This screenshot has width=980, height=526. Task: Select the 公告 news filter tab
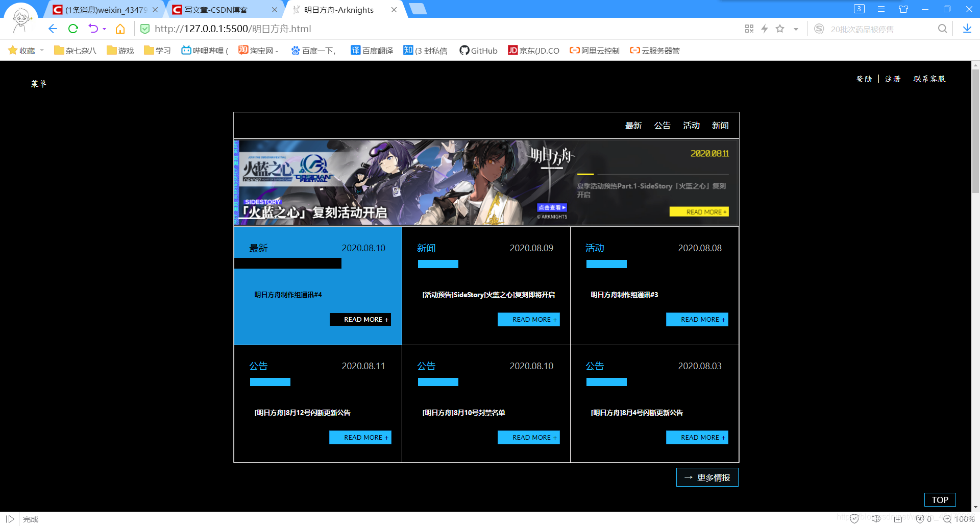point(662,126)
